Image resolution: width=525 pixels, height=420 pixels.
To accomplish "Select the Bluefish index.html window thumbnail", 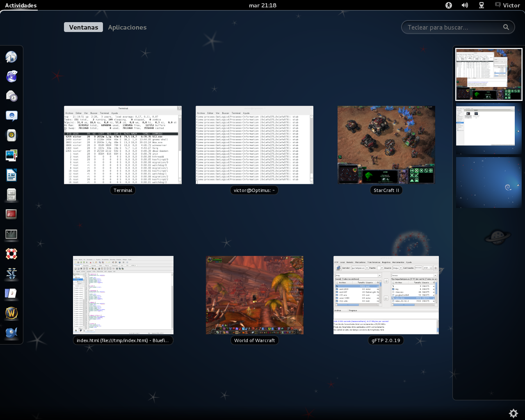I will [123, 295].
